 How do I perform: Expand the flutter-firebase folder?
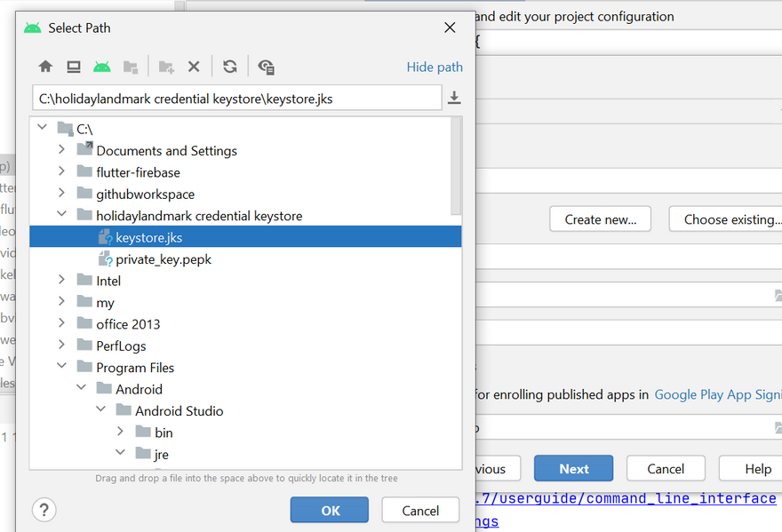pyautogui.click(x=61, y=172)
